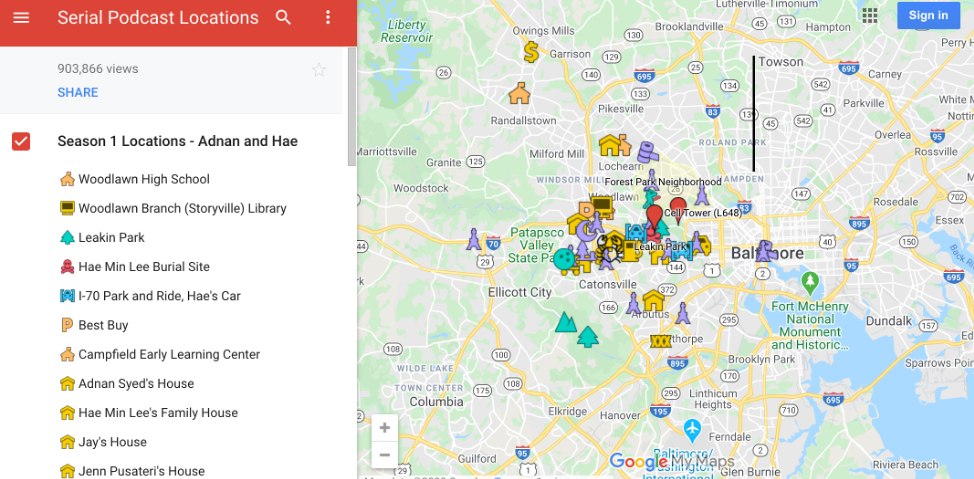Click the blue airport icon for Baltimore/Washington International
Screen dimensions: 974x479
[692, 428]
